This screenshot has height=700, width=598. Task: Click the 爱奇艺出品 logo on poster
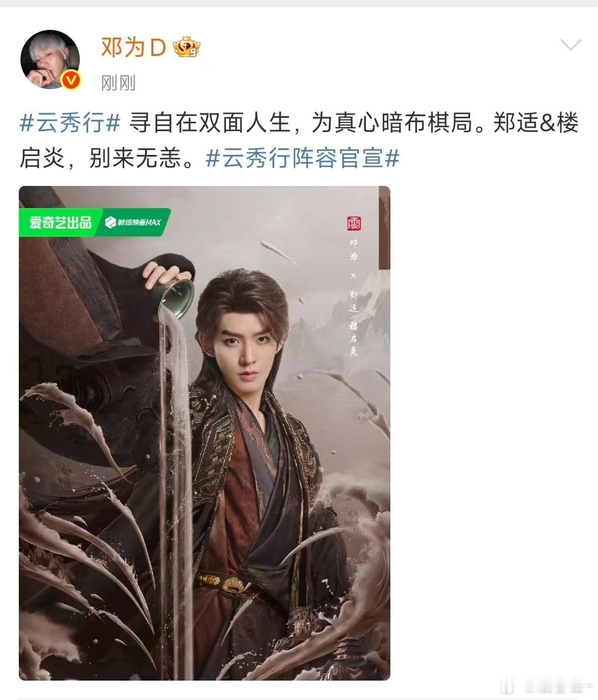(x=60, y=223)
